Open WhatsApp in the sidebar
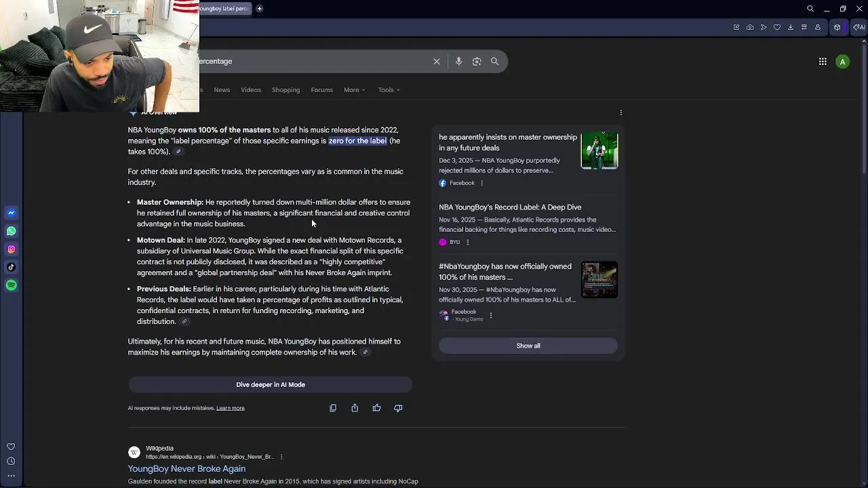 pos(11,231)
